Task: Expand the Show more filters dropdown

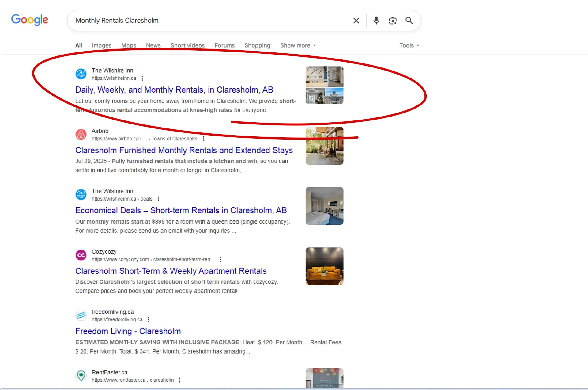Action: (x=298, y=45)
